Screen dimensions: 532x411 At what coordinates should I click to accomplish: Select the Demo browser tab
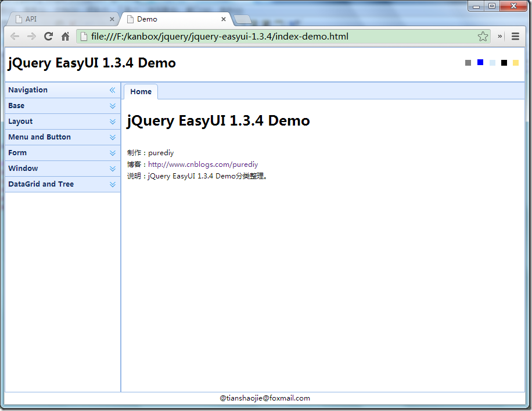176,19
